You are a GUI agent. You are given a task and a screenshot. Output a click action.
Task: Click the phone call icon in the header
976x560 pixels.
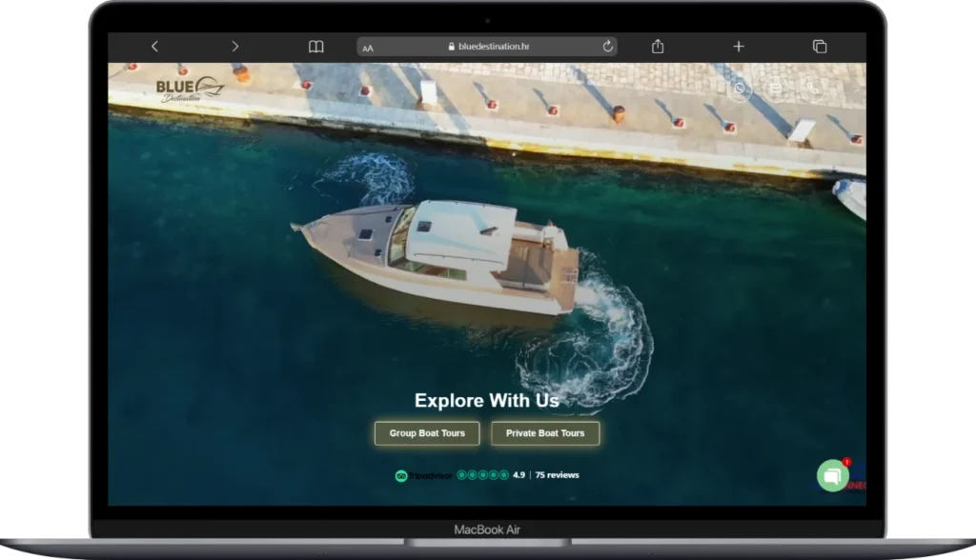pyautogui.click(x=813, y=89)
